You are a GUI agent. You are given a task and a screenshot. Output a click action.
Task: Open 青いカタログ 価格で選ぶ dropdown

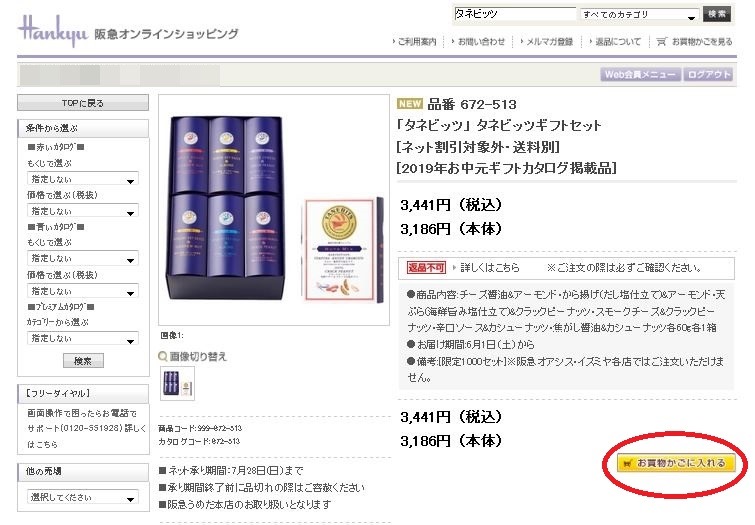click(x=83, y=291)
